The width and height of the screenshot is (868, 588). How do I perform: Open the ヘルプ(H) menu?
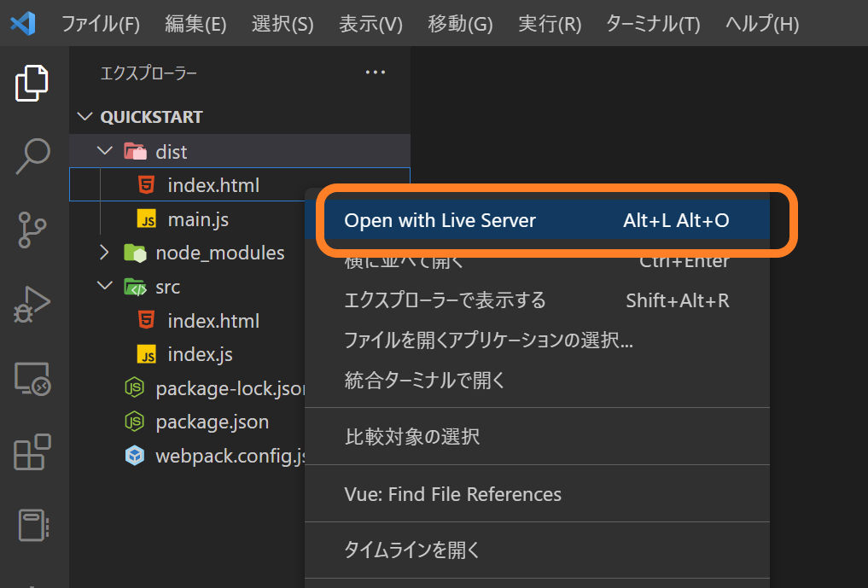tap(761, 24)
